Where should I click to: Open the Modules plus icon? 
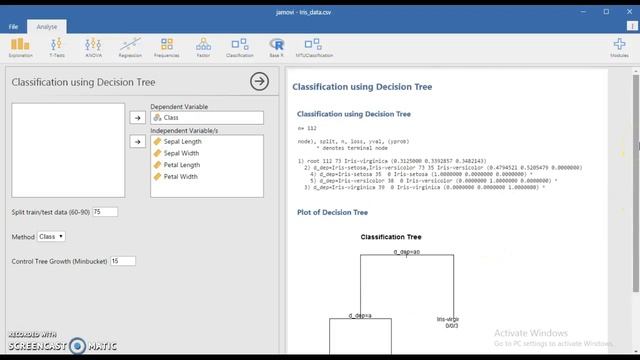point(619,48)
